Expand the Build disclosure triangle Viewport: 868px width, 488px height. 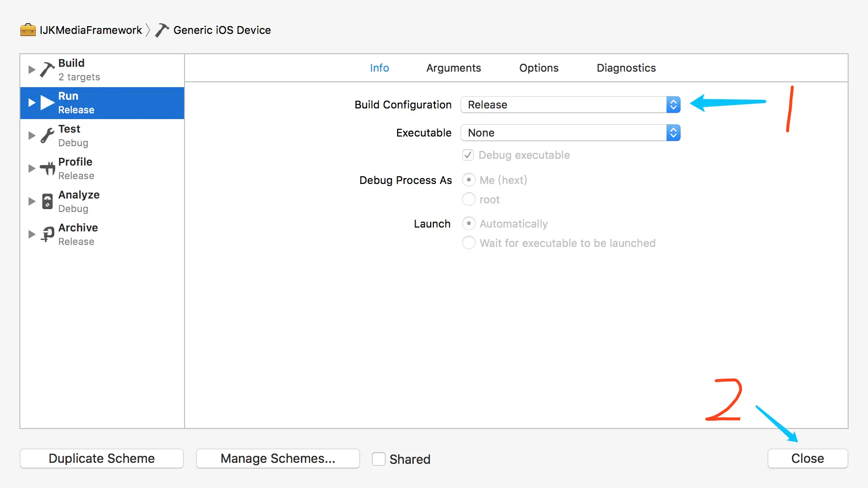click(32, 70)
